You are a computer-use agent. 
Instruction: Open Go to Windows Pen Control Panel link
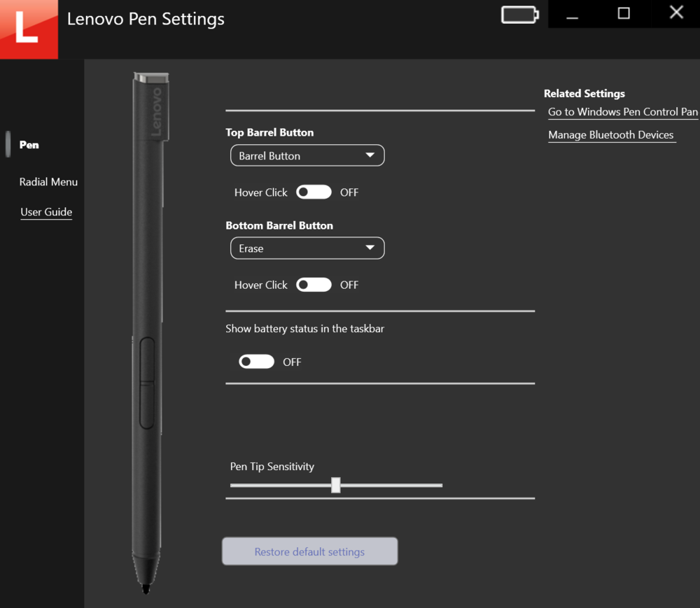(x=623, y=112)
